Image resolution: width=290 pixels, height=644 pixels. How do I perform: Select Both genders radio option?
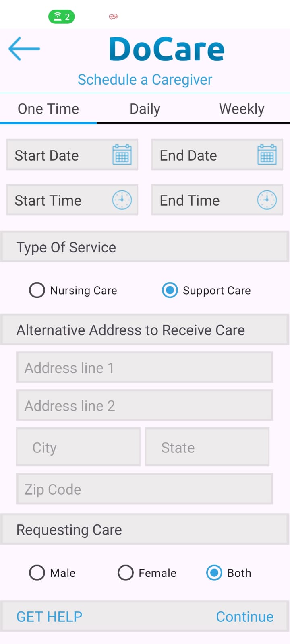pyautogui.click(x=214, y=573)
